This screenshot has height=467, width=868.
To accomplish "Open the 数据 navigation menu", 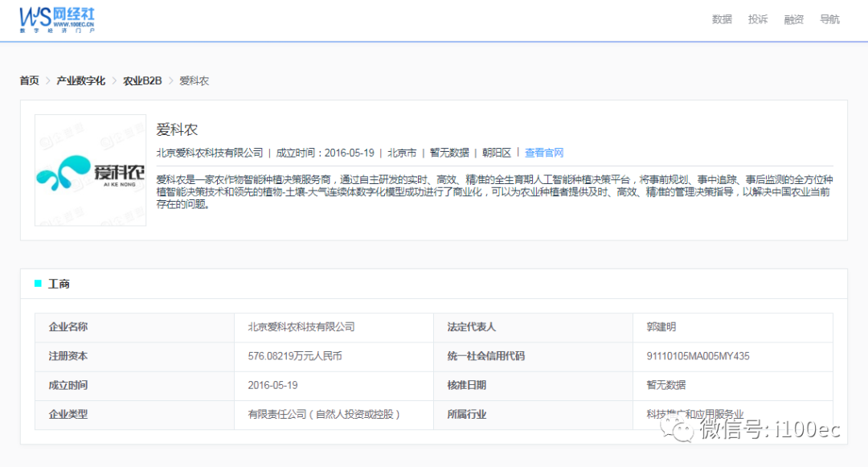I will point(722,19).
